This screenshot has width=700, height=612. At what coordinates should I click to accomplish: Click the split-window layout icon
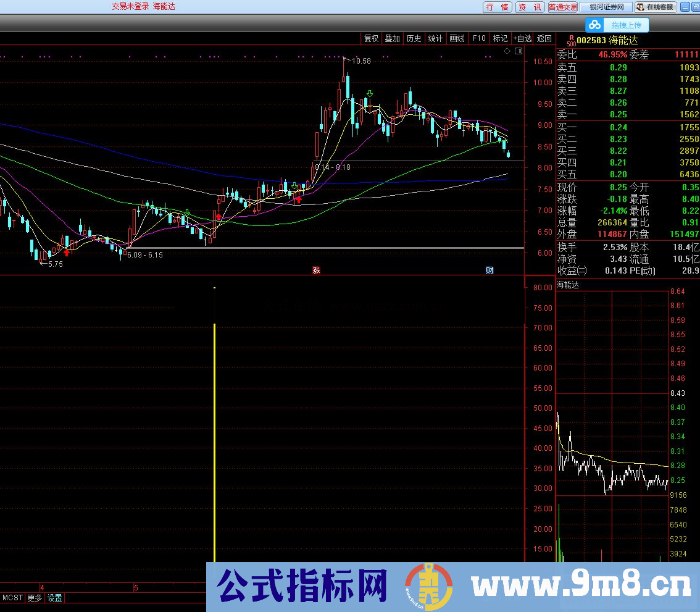coord(517,51)
